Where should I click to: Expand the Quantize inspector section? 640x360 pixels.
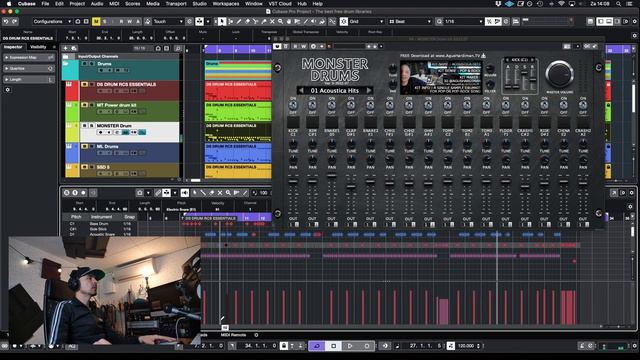click(x=29, y=69)
